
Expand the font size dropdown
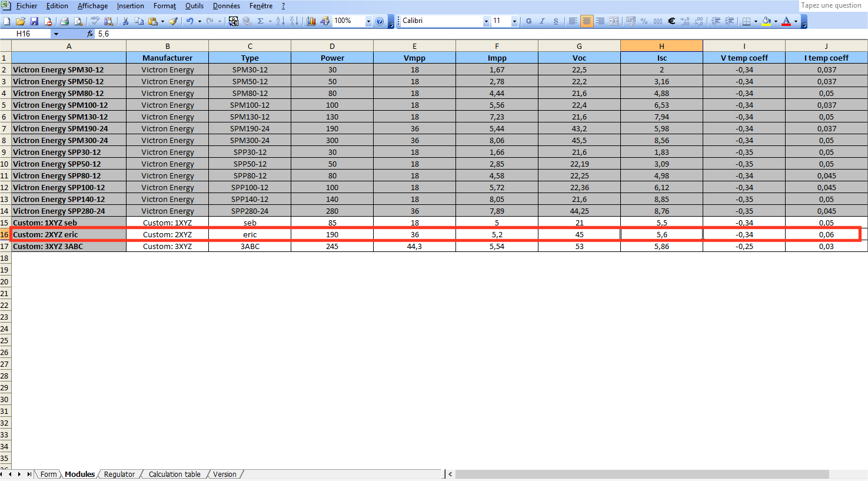[x=514, y=21]
